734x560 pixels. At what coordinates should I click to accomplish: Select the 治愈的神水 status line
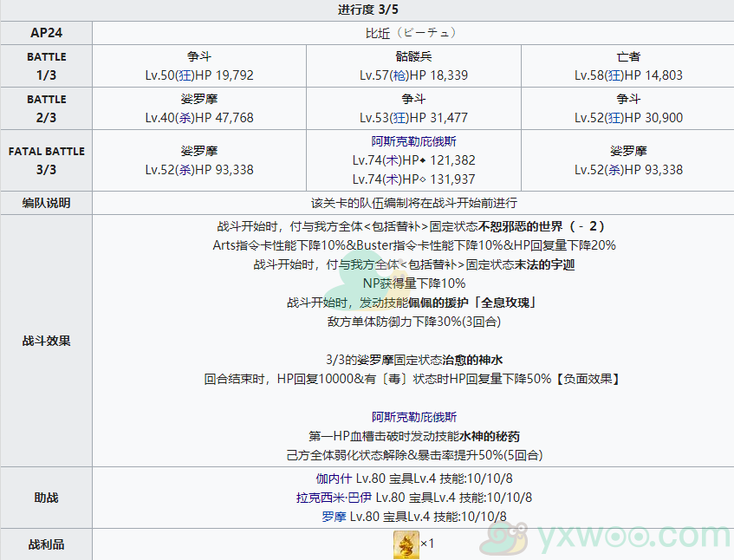[414, 360]
